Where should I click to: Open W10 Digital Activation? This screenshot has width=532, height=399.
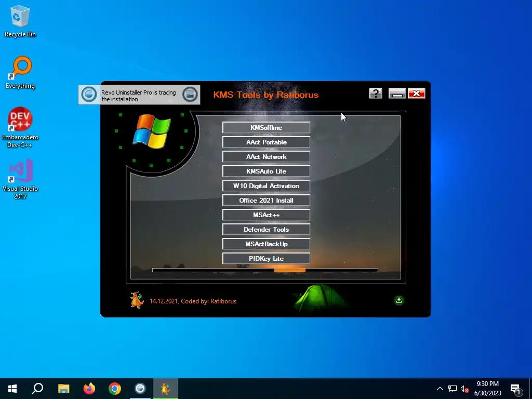point(267,186)
